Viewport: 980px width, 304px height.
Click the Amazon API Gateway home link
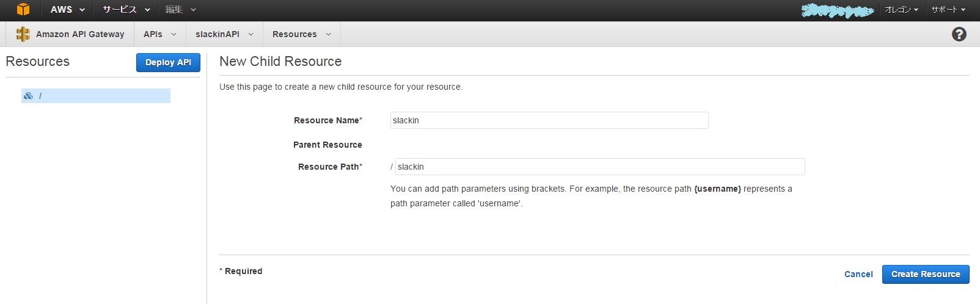point(79,34)
